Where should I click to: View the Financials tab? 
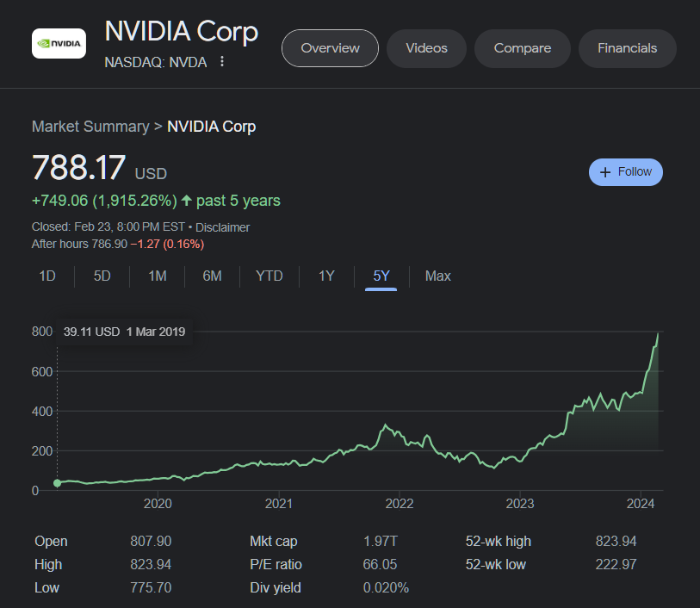tap(627, 48)
